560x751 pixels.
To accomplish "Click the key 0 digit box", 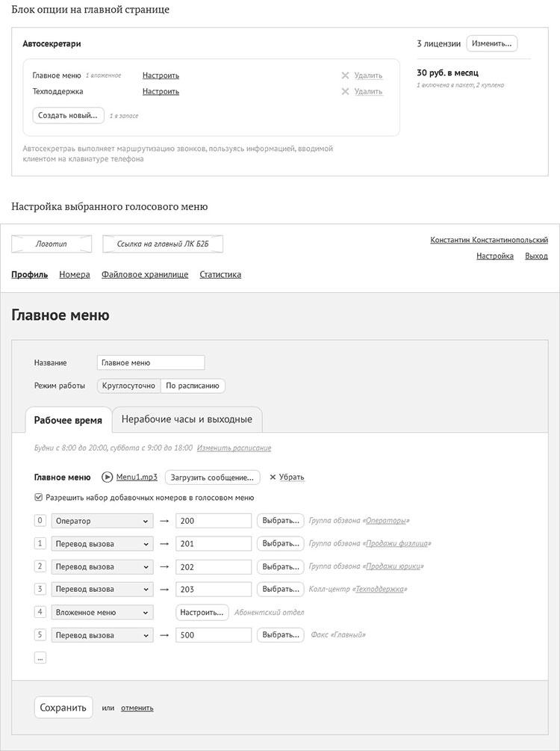I will 40,521.
